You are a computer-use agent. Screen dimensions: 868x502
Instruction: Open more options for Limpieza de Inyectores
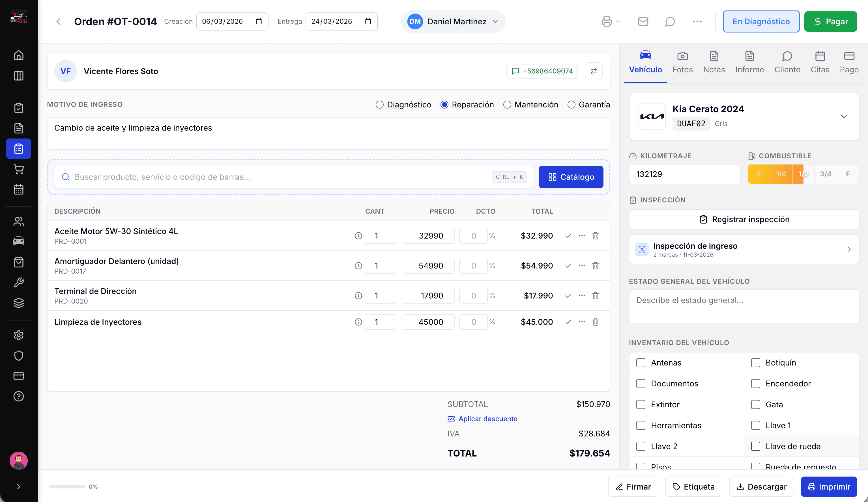point(582,322)
